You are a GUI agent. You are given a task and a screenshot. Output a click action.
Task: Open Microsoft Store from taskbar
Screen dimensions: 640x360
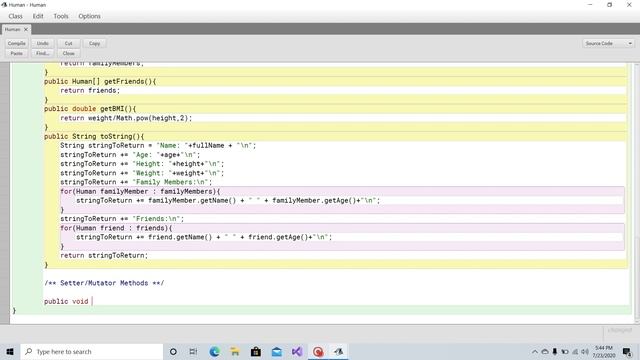[256, 351]
